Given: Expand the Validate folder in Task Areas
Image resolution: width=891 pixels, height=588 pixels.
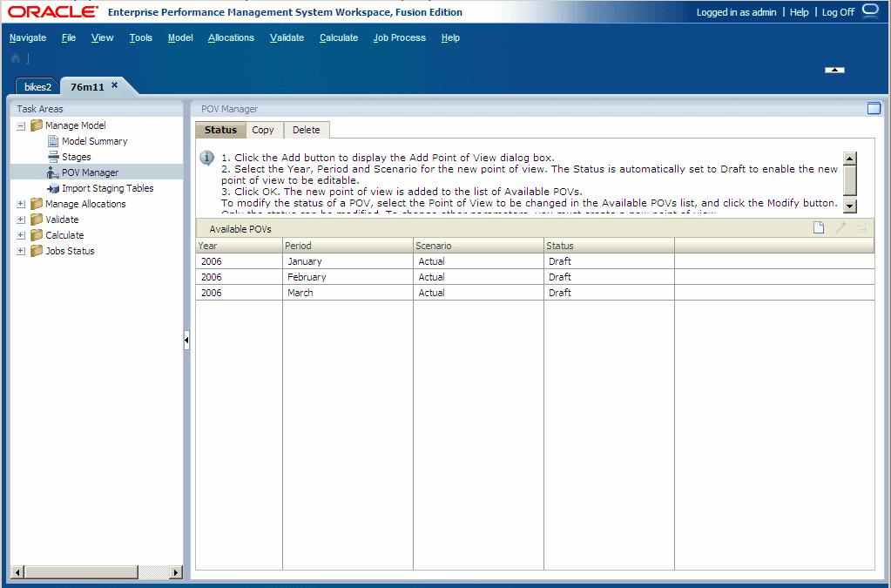Looking at the screenshot, I should point(21,219).
